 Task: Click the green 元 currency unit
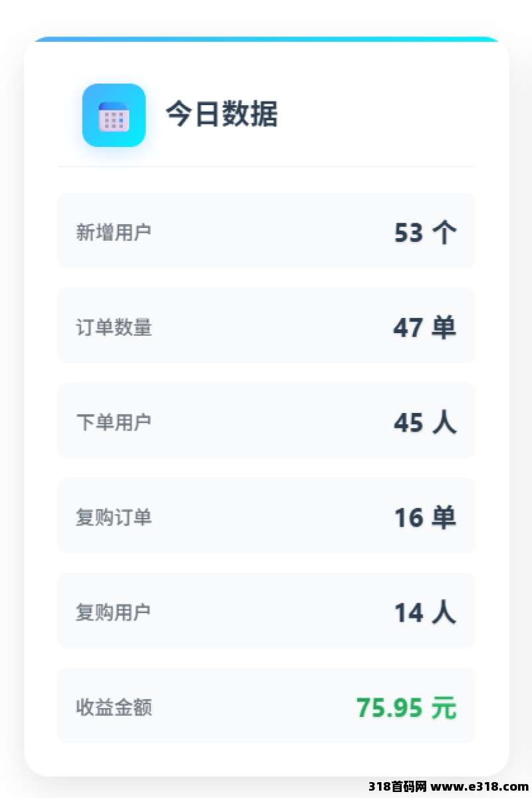(x=444, y=708)
